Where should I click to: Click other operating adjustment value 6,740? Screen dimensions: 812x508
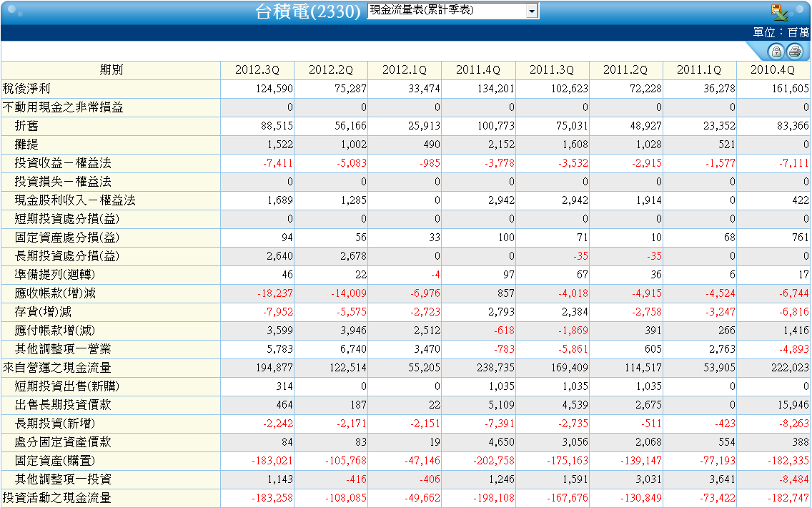tap(353, 350)
